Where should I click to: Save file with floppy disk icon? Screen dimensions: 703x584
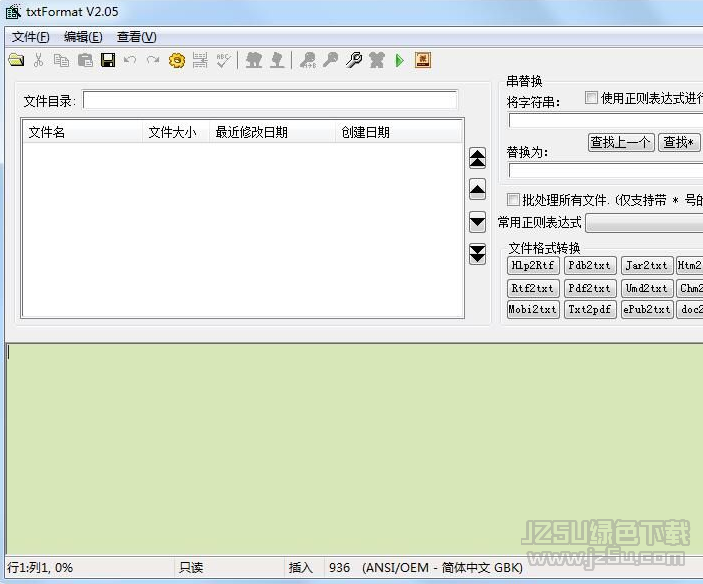(108, 60)
